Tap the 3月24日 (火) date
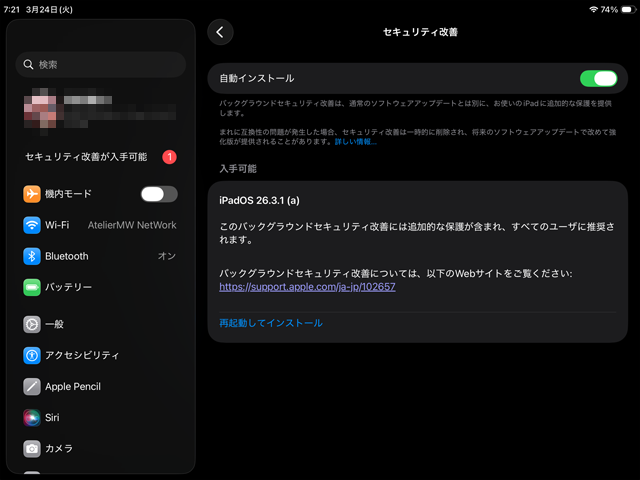640x480 pixels. pyautogui.click(x=49, y=9)
